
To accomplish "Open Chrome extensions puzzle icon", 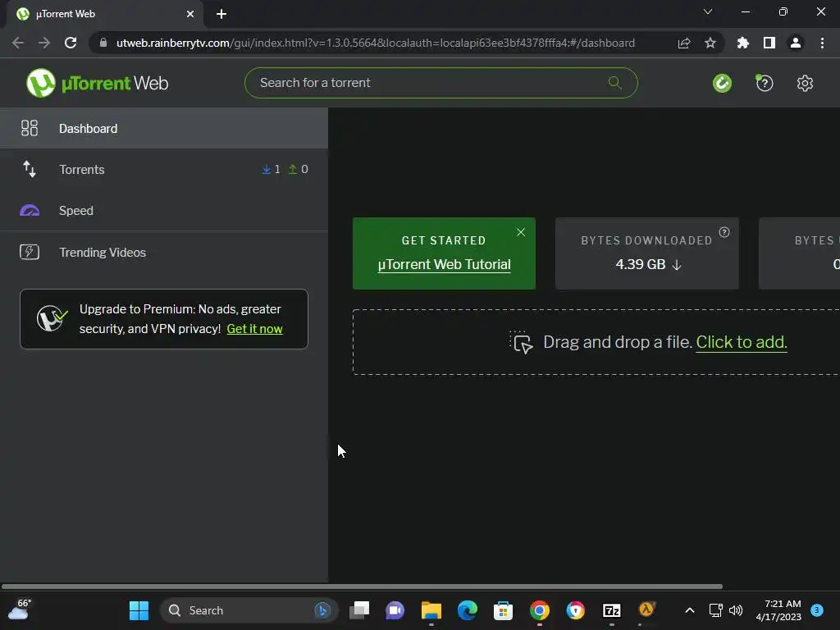I will pos(743,43).
